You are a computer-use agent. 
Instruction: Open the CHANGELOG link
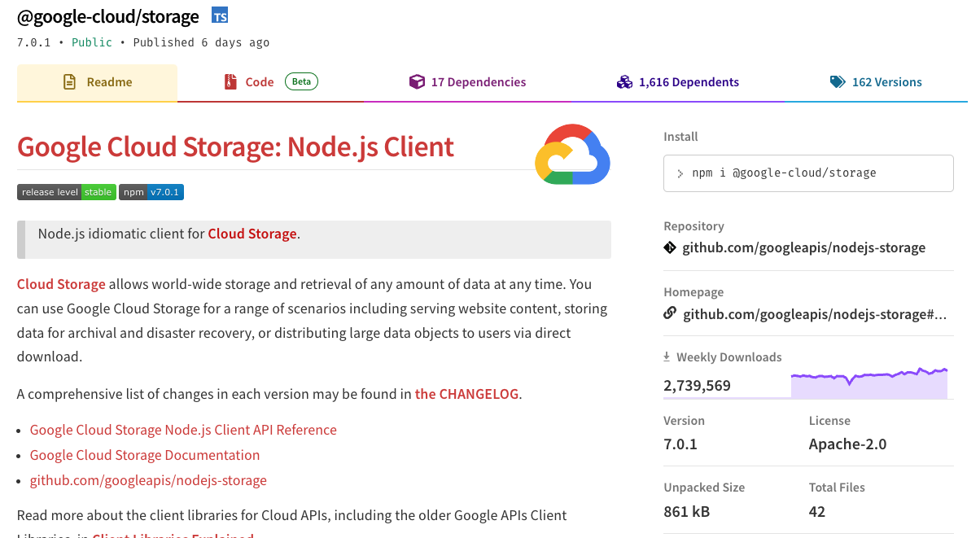pyautogui.click(x=466, y=394)
